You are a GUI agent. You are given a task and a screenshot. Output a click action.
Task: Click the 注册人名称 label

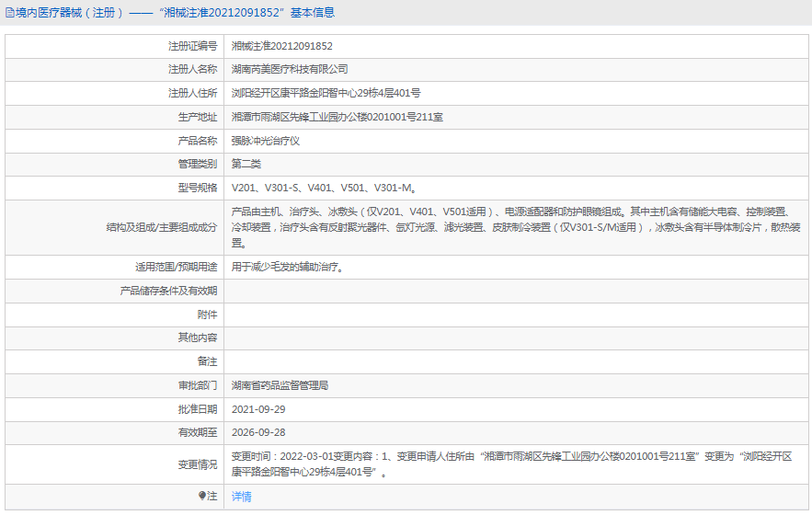coord(192,69)
